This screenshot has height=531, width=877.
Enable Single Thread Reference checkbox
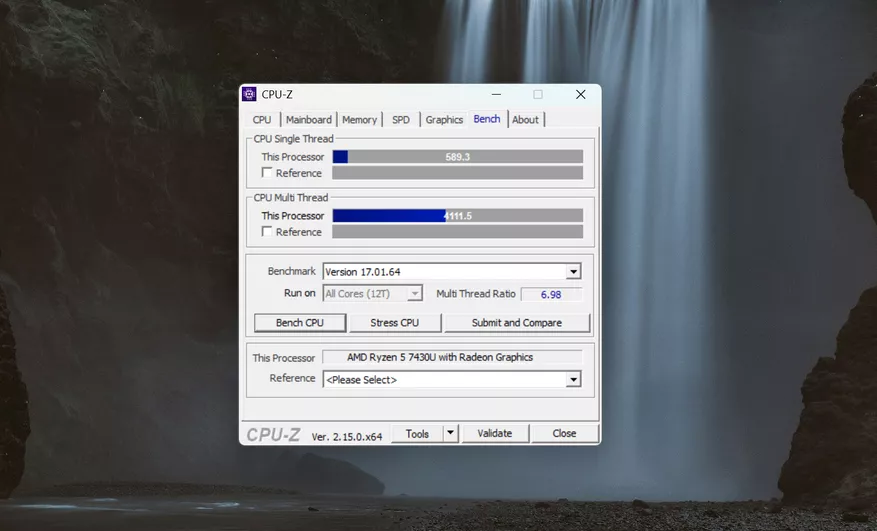point(267,173)
